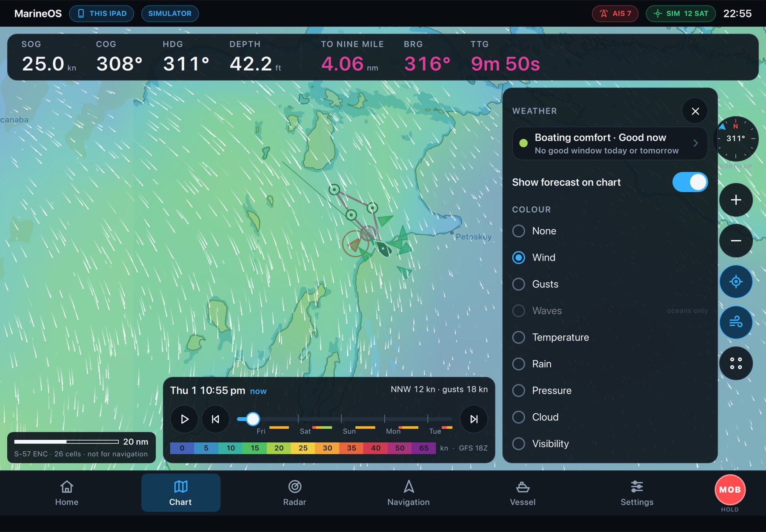
Task: Select the Cloud colour option
Action: [x=610, y=417]
